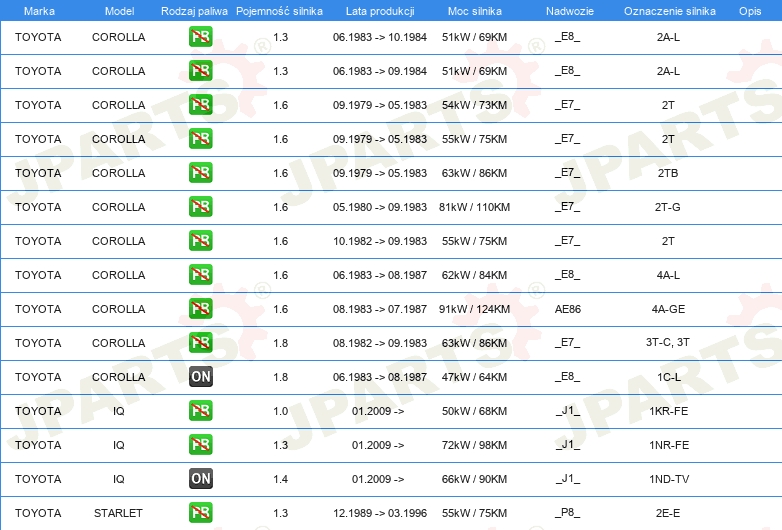Screen dimensions: 782x530
Task: Select the _P8_ body code cell
Action: pos(568,513)
